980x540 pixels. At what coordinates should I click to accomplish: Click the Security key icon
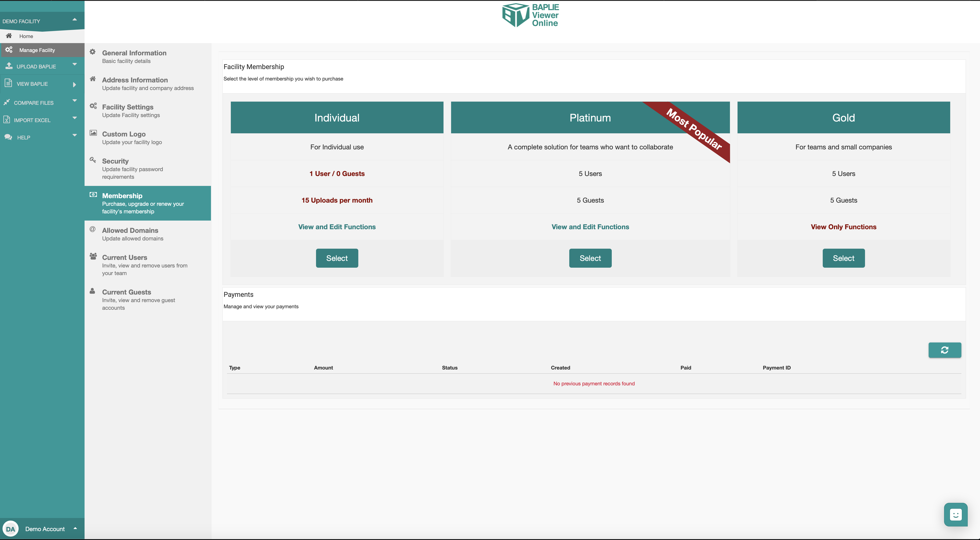click(92, 160)
